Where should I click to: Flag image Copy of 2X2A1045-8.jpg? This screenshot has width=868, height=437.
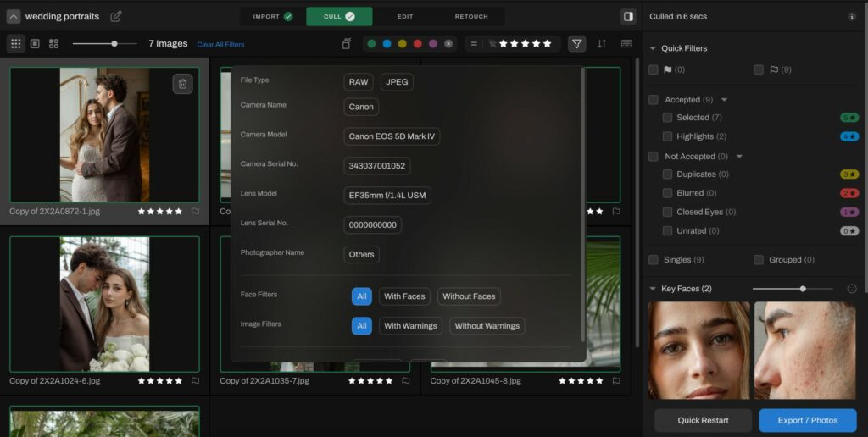point(616,380)
